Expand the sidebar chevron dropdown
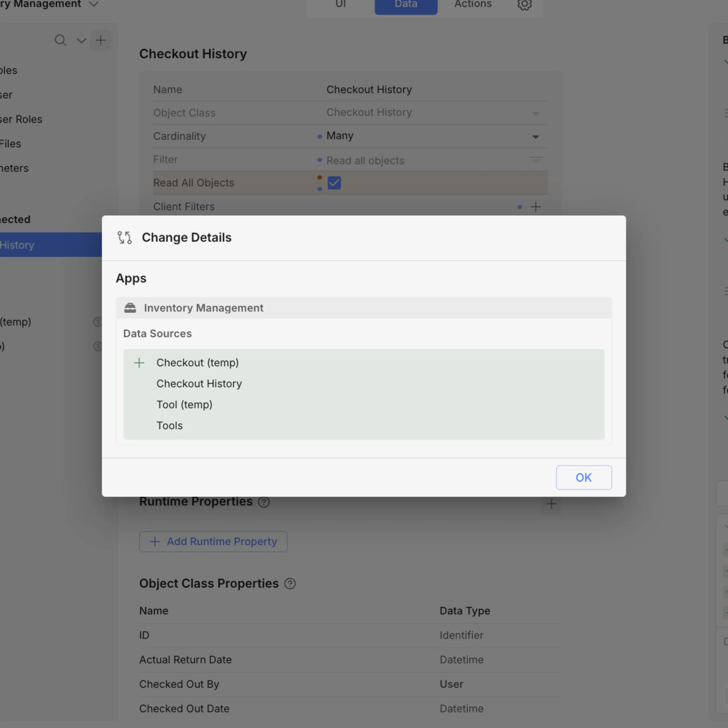The height and width of the screenshot is (728, 728). coord(82,40)
